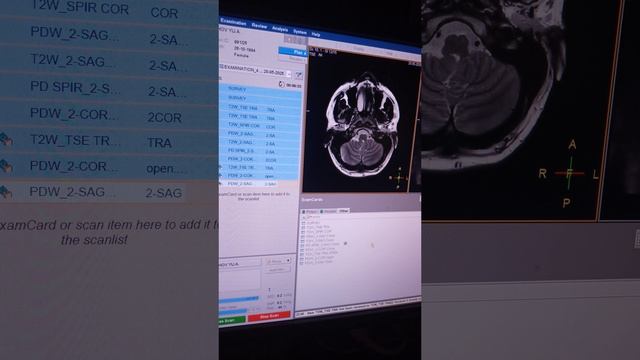Click the blue Plan button

[x=293, y=52]
